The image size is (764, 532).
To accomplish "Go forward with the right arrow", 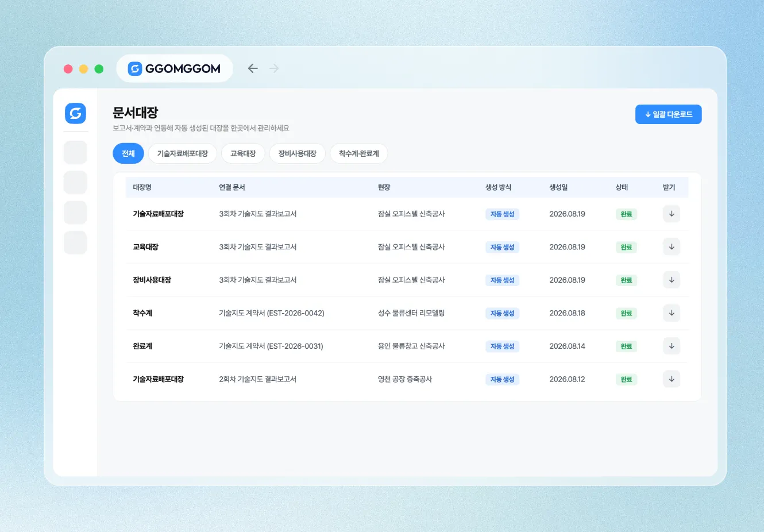I will pos(274,68).
